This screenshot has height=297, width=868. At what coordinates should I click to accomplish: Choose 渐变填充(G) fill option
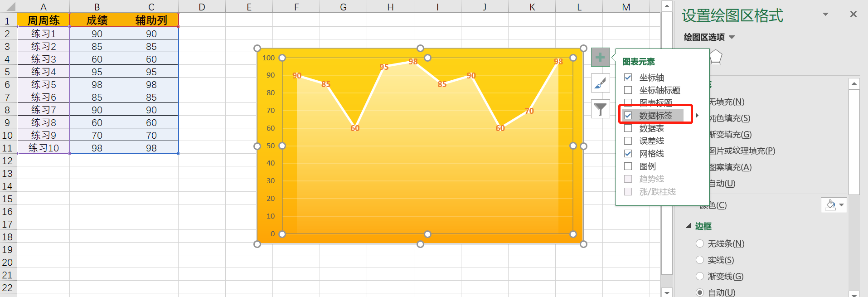[x=730, y=135]
